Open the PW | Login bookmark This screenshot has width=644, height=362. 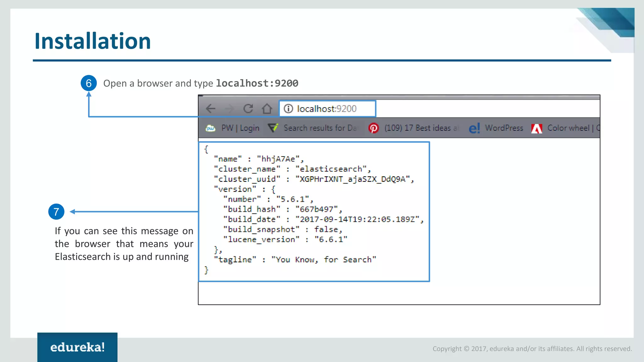tap(240, 128)
